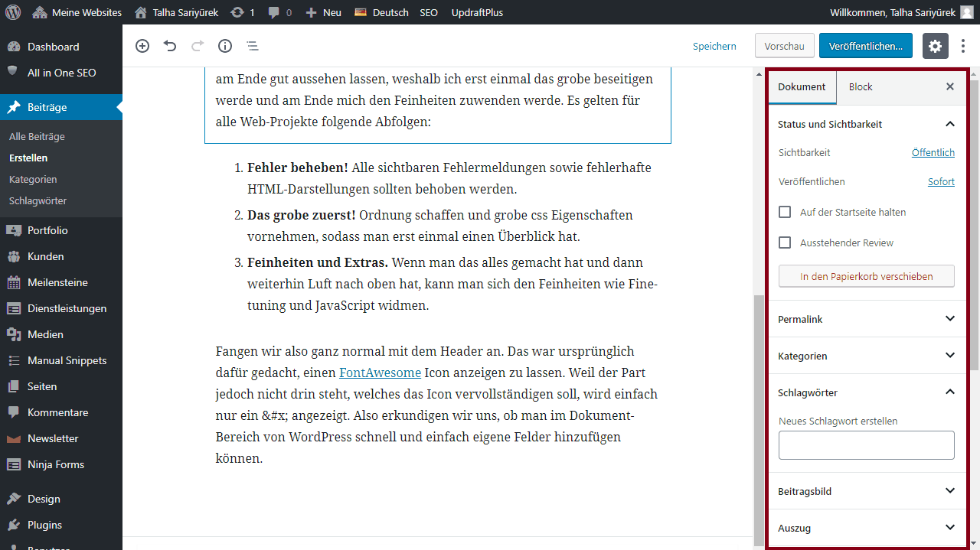Screen dimensions: 980x550
Task: Open Meine Websites menu
Action: click(x=77, y=12)
